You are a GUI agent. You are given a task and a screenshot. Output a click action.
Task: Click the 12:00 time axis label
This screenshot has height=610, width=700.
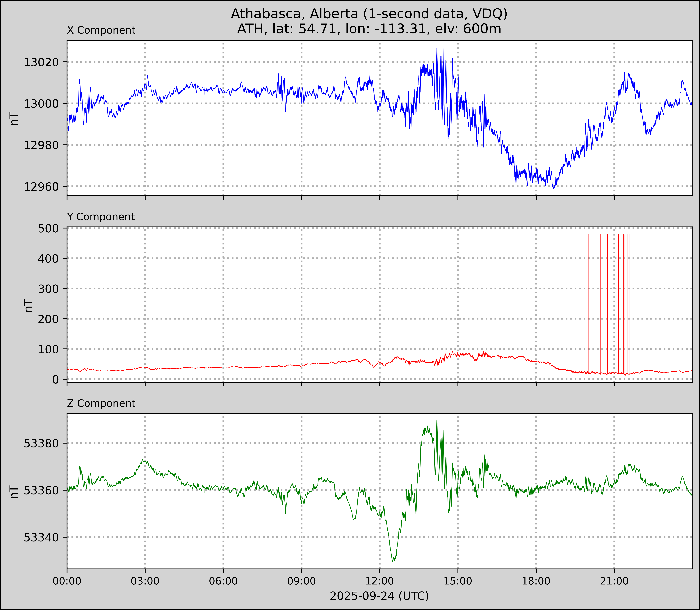coord(380,581)
